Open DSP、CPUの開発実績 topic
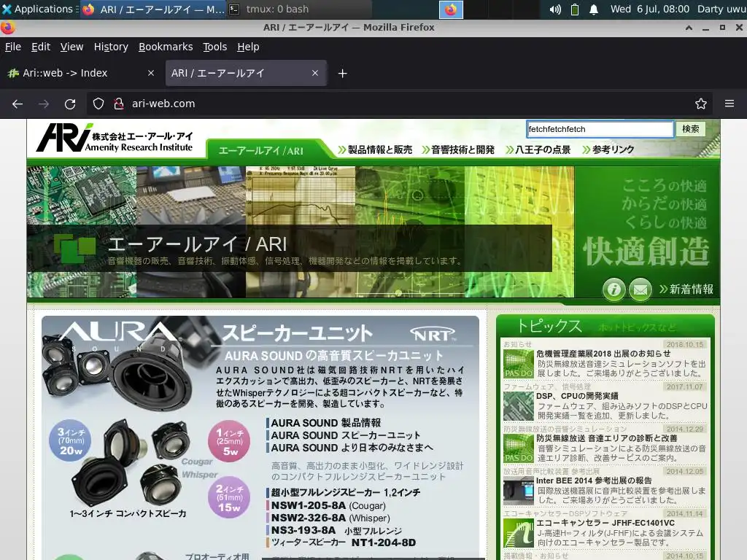 point(577,396)
